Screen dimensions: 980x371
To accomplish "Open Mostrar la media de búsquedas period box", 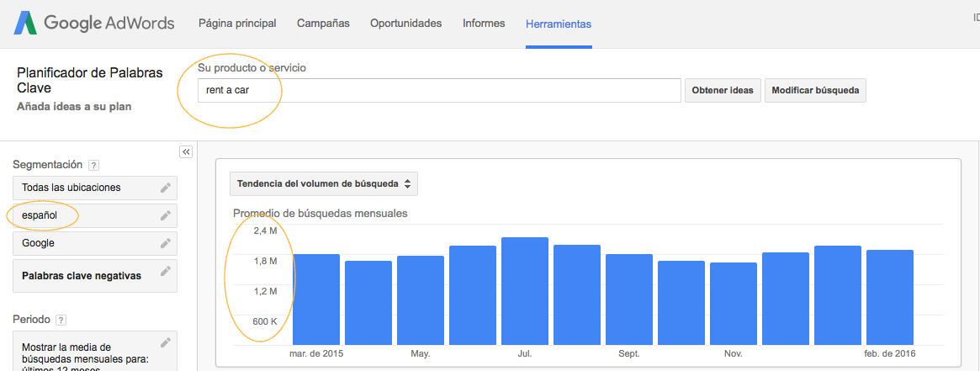I will [95, 351].
